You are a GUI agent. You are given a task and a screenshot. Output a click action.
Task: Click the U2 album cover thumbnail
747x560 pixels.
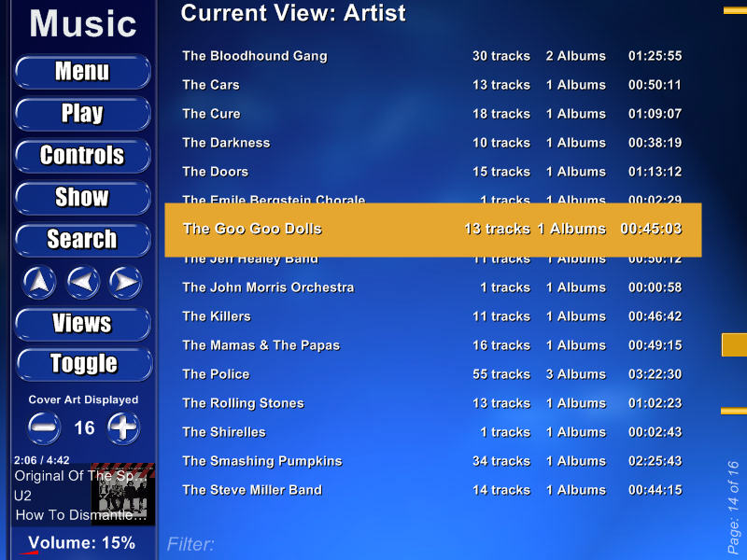(123, 494)
